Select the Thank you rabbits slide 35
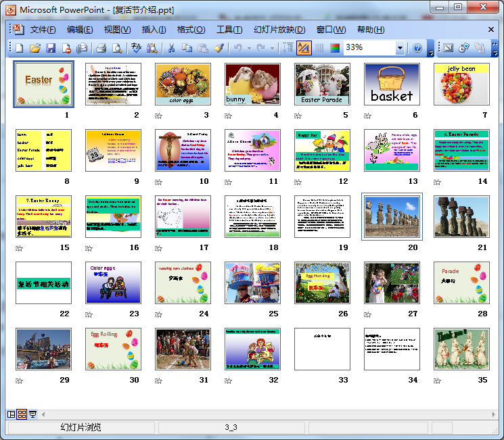 [461, 349]
